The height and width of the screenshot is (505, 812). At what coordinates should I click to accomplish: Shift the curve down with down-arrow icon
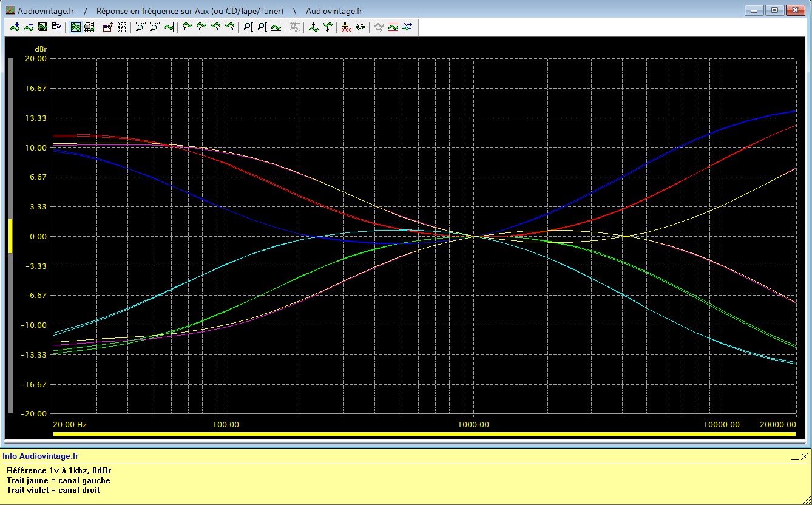[328, 27]
